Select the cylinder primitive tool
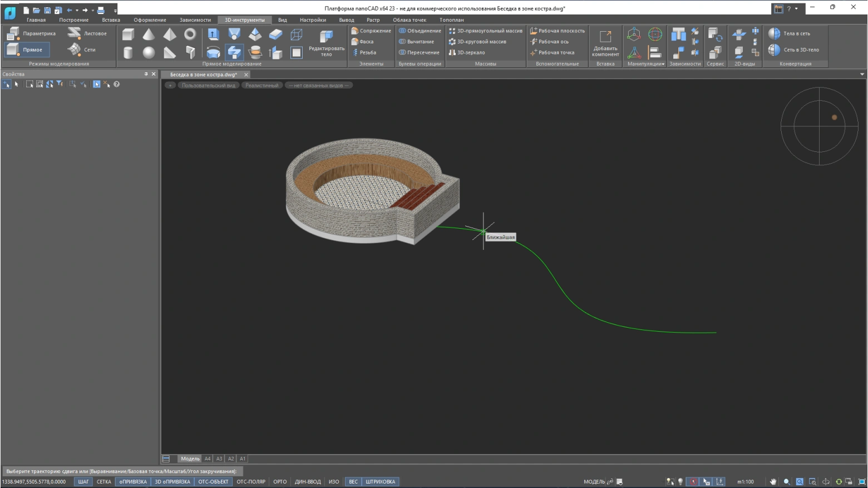868x488 pixels. pyautogui.click(x=128, y=52)
